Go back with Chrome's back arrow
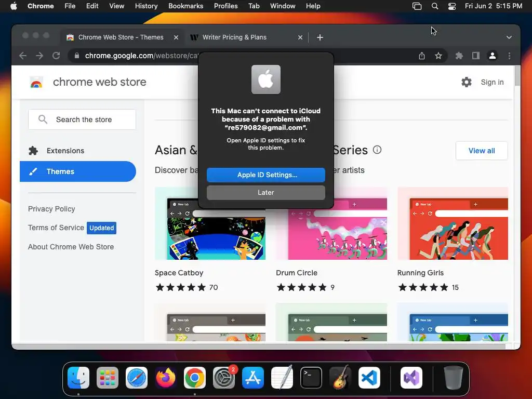Viewport: 532px width, 399px height. (x=23, y=56)
